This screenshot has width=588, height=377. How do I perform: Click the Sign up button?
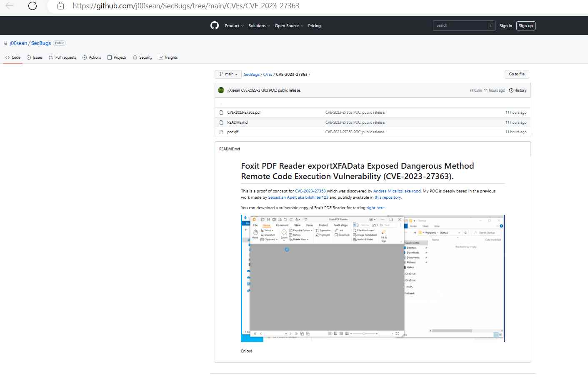point(525,26)
